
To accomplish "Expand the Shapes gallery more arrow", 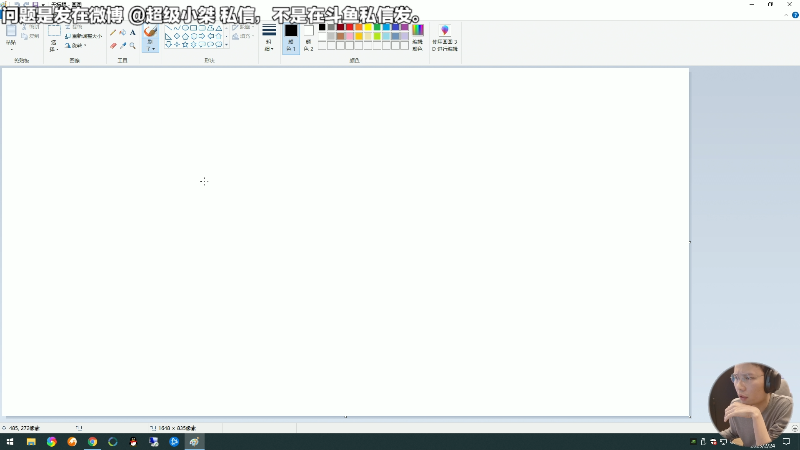I will pyautogui.click(x=227, y=45).
